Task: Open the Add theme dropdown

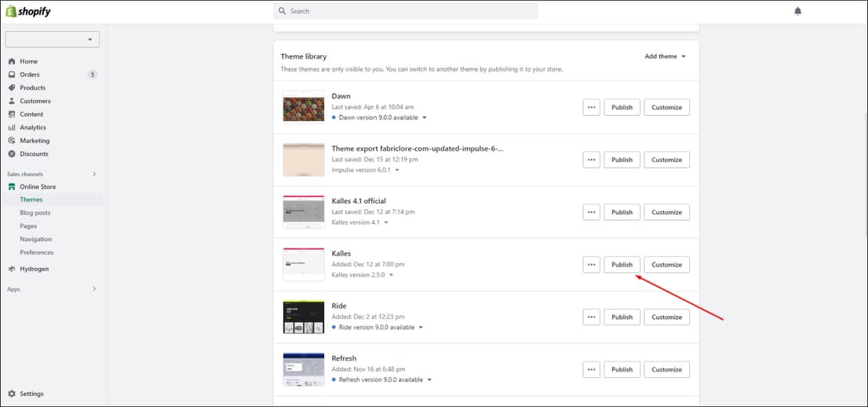Action: (665, 56)
